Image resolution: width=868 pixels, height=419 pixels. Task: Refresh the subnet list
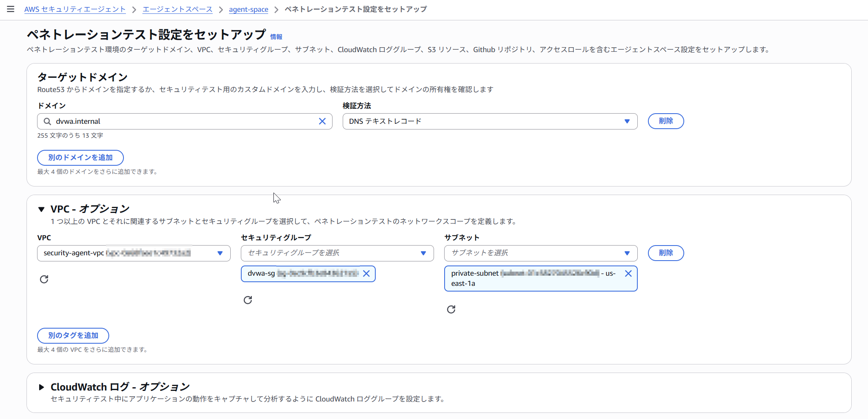tap(451, 309)
